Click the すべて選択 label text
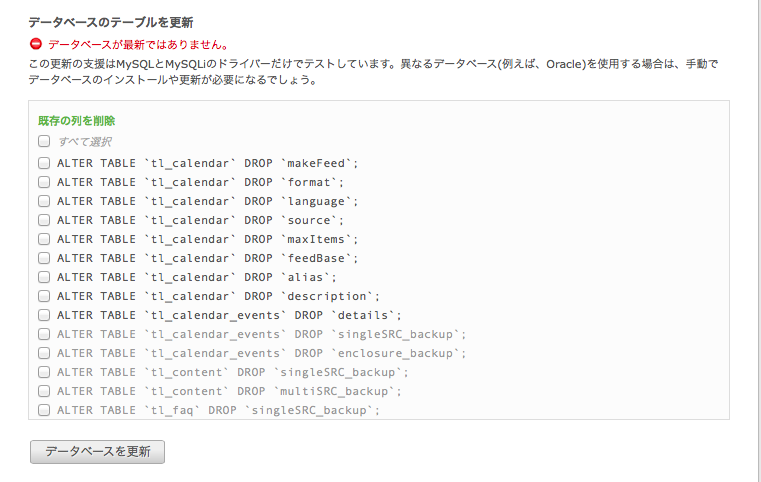The width and height of the screenshot is (761, 482). (x=85, y=142)
